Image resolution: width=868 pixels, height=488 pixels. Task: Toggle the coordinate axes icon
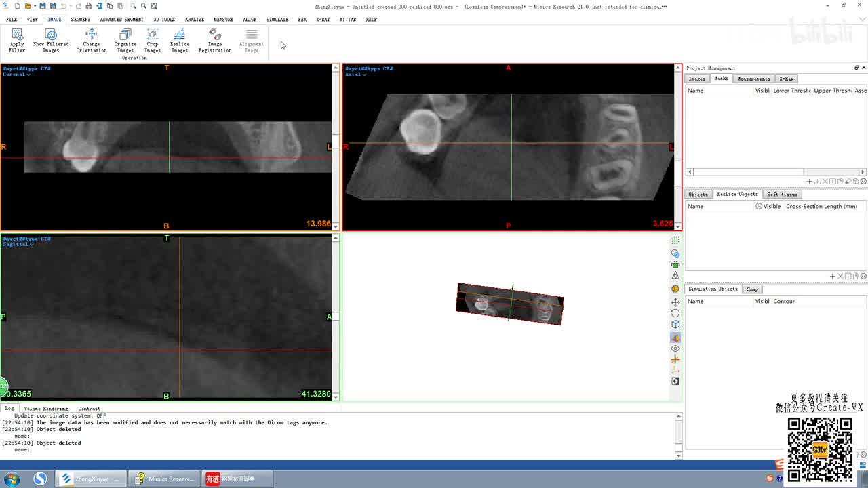675,371
